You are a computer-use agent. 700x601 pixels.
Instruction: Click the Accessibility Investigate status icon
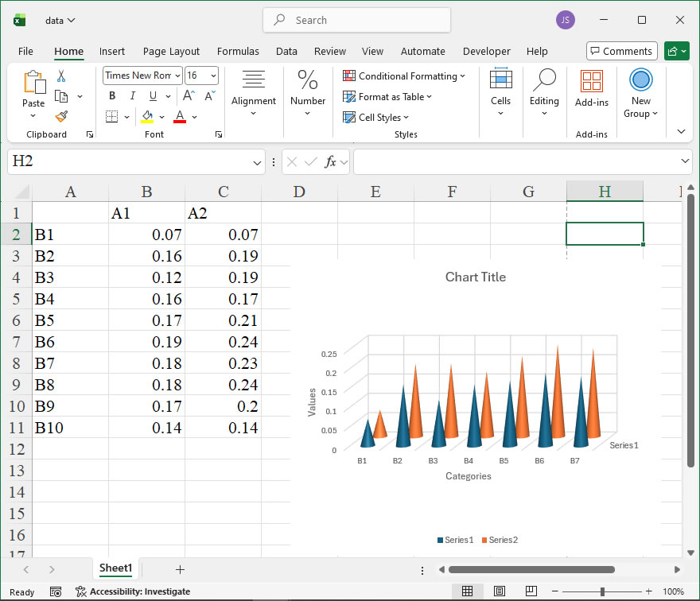coord(81,591)
